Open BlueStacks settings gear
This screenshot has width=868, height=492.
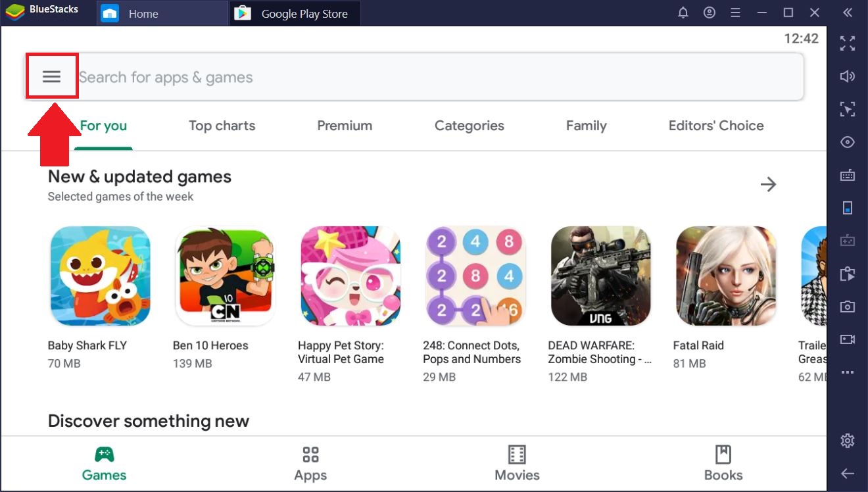(x=848, y=441)
